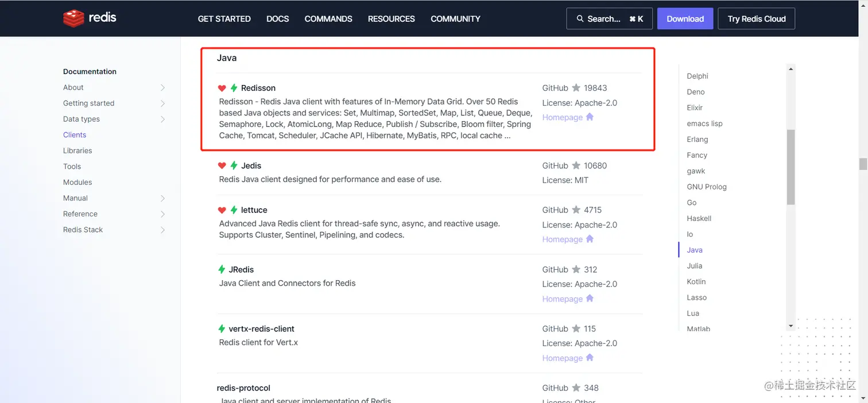Image resolution: width=868 pixels, height=403 pixels.
Task: Click the Try Redis Cloud button
Action: [x=757, y=18]
